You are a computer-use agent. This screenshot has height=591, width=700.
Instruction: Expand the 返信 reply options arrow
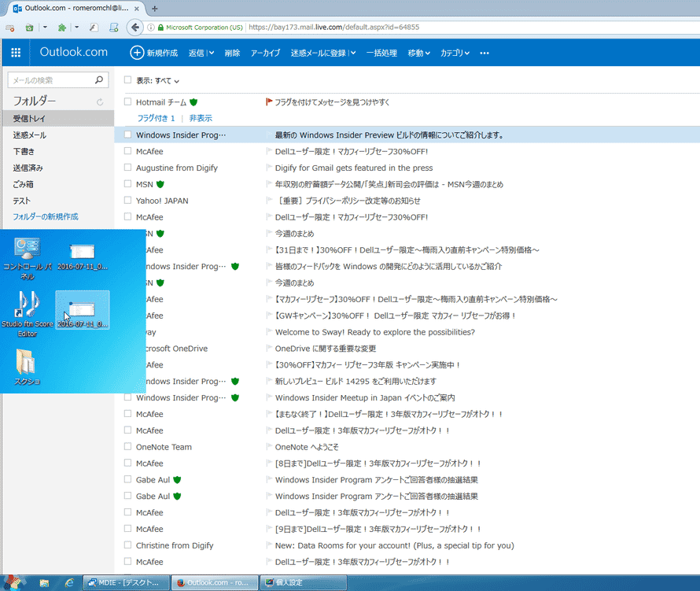tap(211, 54)
